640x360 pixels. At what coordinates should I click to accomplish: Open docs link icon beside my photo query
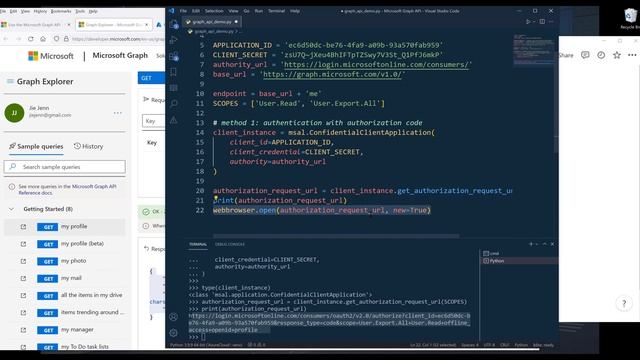tap(23, 261)
